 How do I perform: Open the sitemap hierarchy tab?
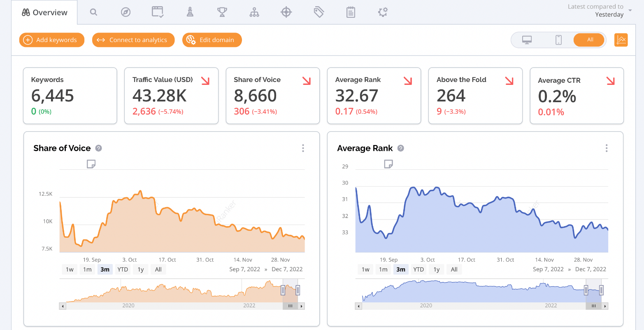click(x=254, y=12)
